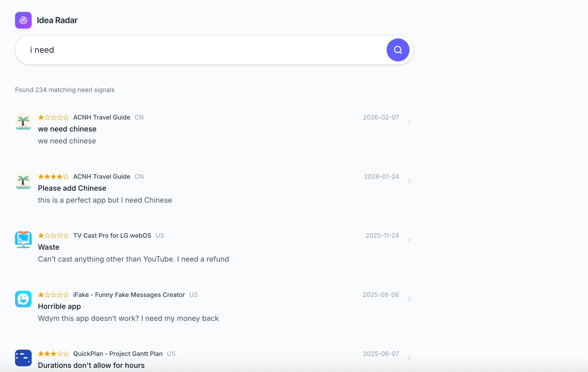Viewport: 588px width, 372px height.
Task: Click the purple search button
Action: click(x=398, y=50)
